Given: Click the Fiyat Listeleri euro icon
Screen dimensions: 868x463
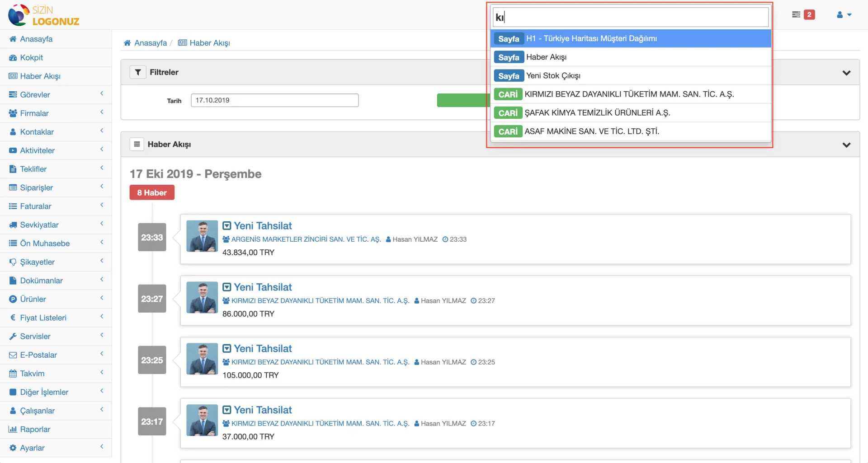Looking at the screenshot, I should click(13, 318).
